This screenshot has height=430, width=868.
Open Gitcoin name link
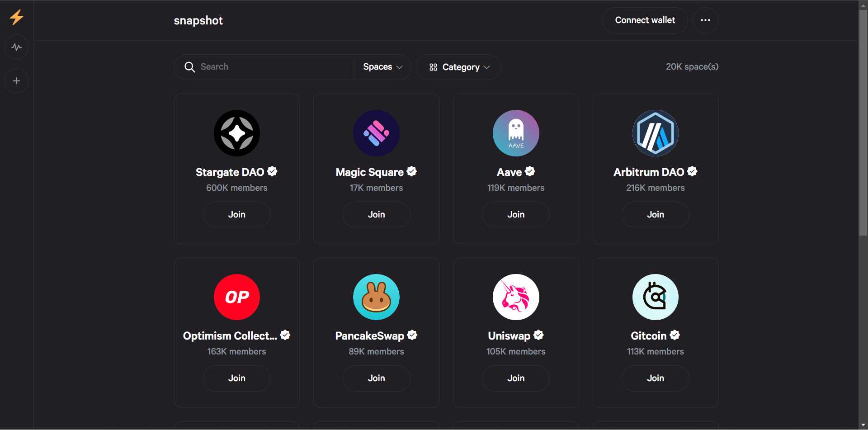tap(649, 336)
